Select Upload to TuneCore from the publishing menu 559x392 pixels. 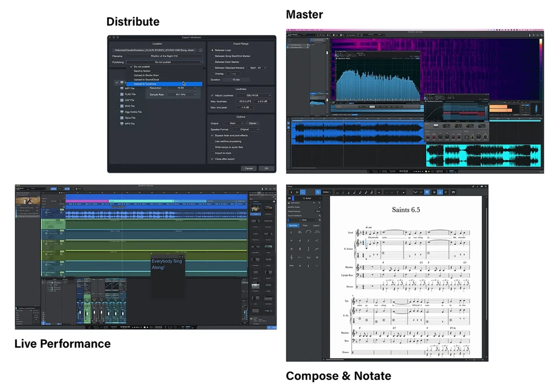(x=144, y=84)
